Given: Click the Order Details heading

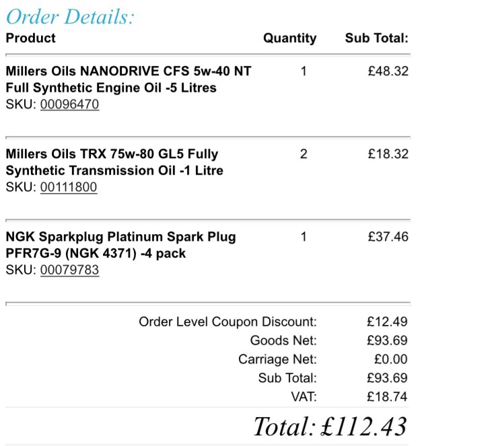Looking at the screenshot, I should coord(70,17).
